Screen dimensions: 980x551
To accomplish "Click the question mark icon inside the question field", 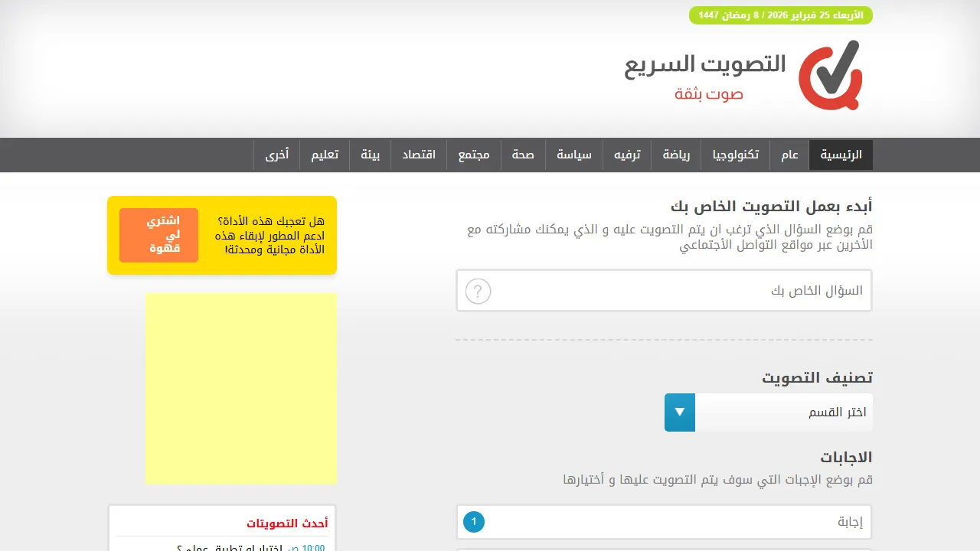I will (x=478, y=291).
